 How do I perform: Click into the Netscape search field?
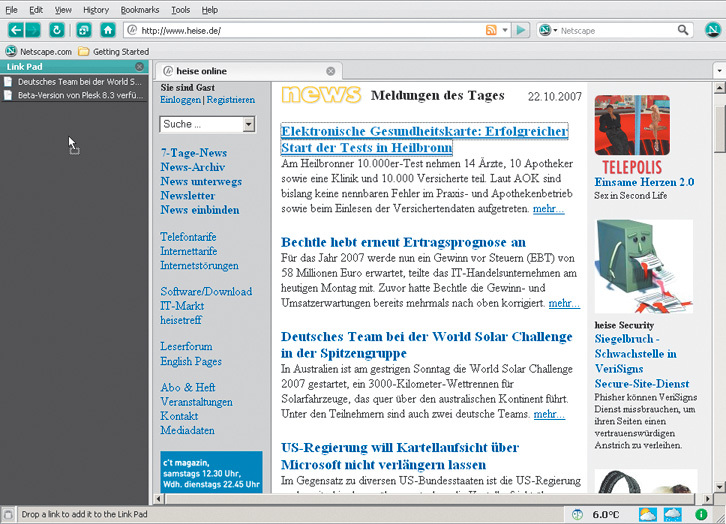coord(617,31)
